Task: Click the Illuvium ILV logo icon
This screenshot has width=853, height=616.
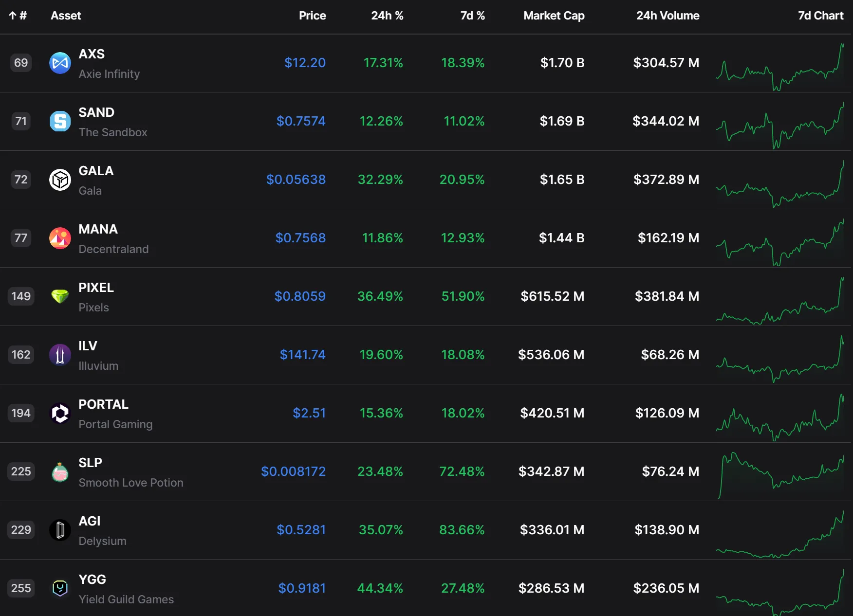Action: (x=60, y=355)
